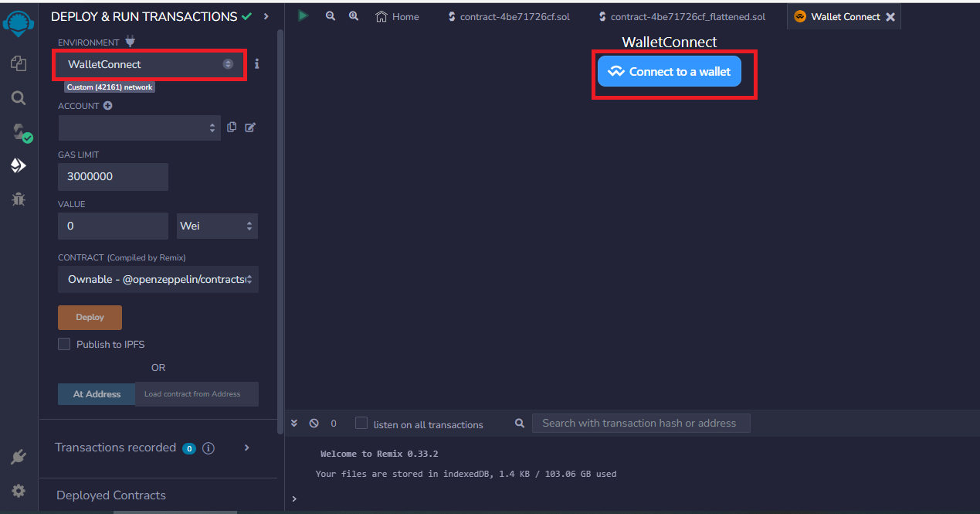Click the GAS LIMIT input field
980x514 pixels.
[x=113, y=176]
